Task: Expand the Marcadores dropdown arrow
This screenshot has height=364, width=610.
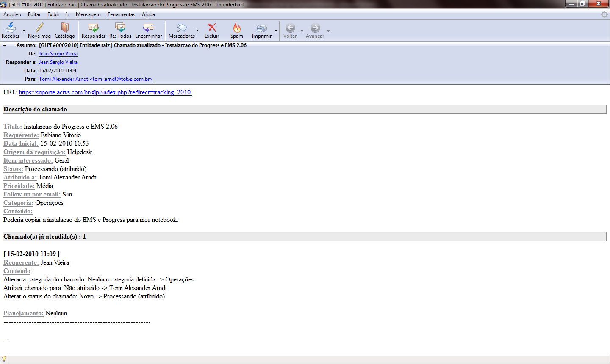Action: [x=197, y=31]
